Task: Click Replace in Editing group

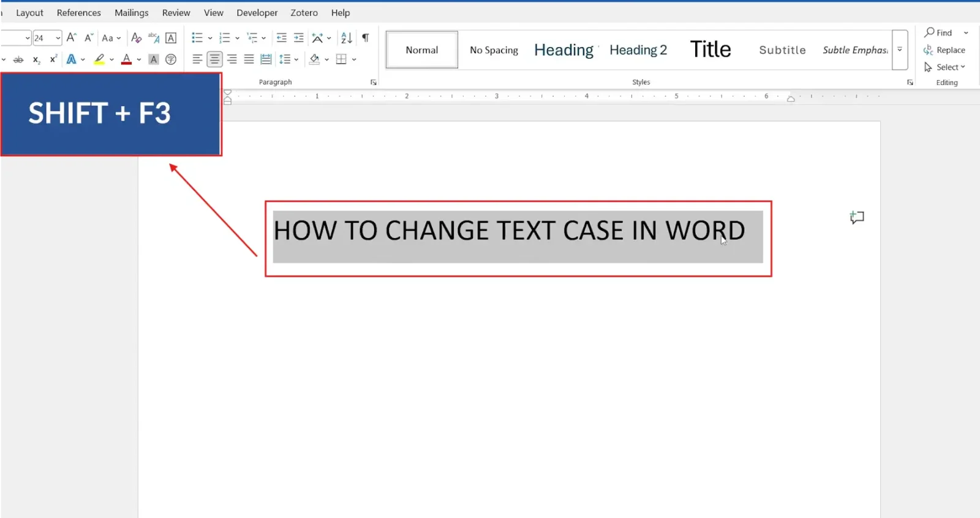Action: [x=944, y=50]
